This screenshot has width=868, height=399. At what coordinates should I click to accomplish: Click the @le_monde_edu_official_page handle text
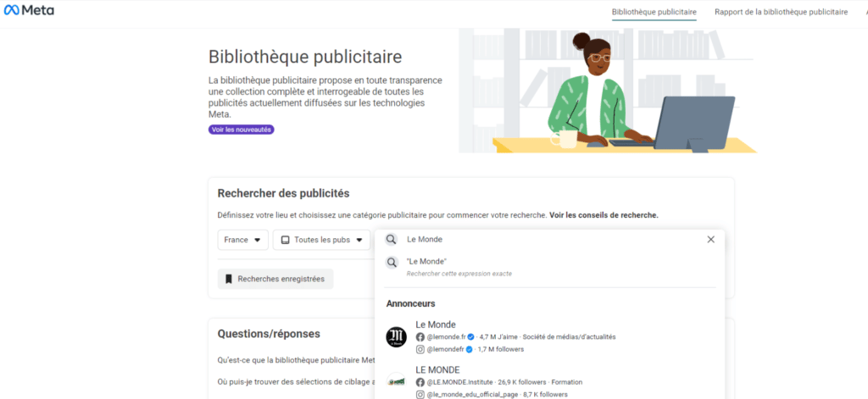473,395
